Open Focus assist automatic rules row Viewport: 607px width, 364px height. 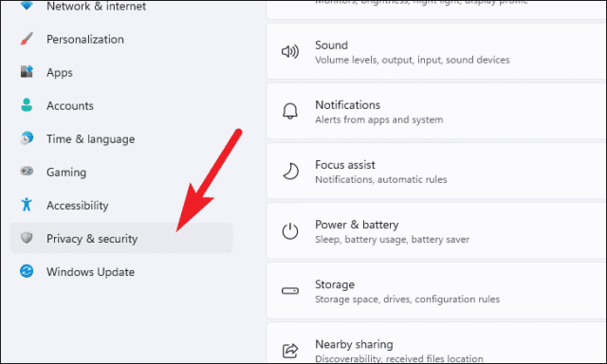(x=436, y=172)
